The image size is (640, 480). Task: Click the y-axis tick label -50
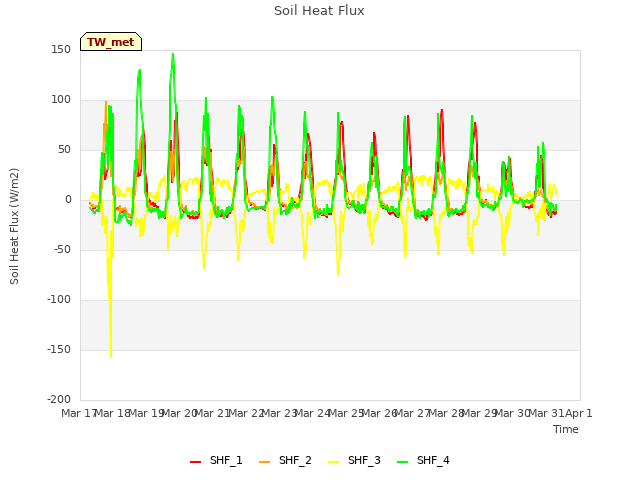[62, 249]
